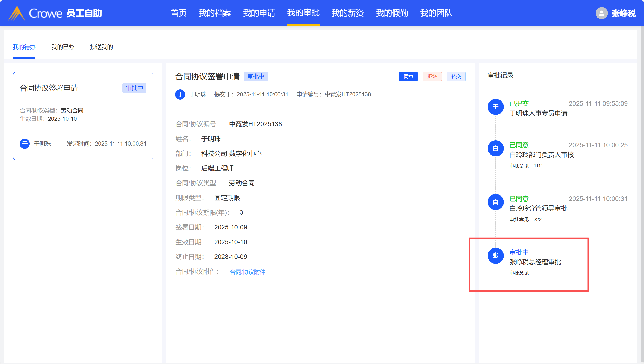Click avatar for 分管领导审批 timeline step
Screen dimensions: 644x364
[x=495, y=202]
